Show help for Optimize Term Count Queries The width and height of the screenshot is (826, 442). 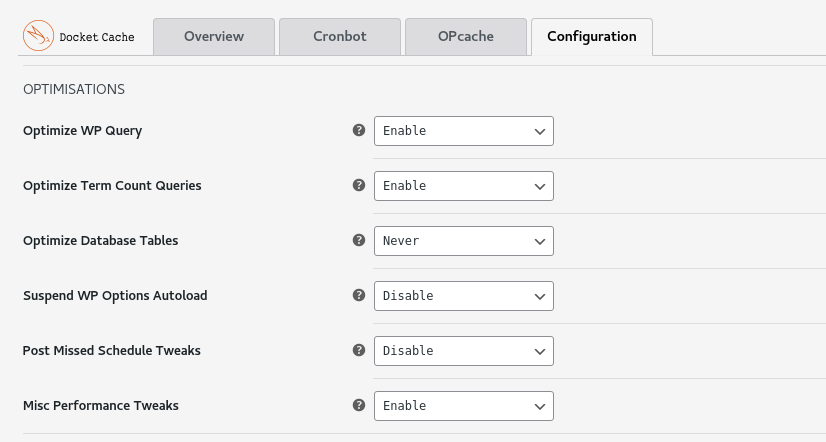[x=359, y=185]
